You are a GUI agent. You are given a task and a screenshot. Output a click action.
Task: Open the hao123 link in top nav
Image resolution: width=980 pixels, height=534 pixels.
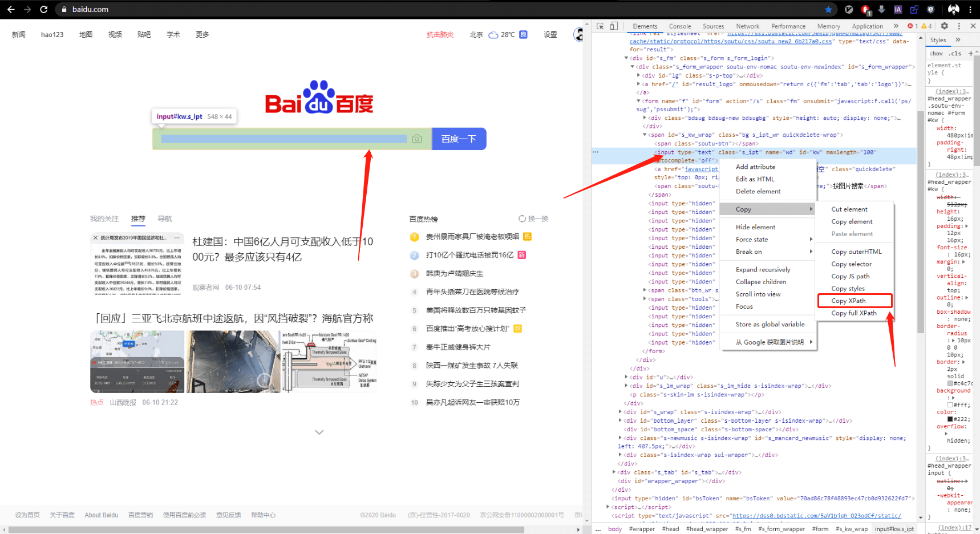(x=52, y=35)
